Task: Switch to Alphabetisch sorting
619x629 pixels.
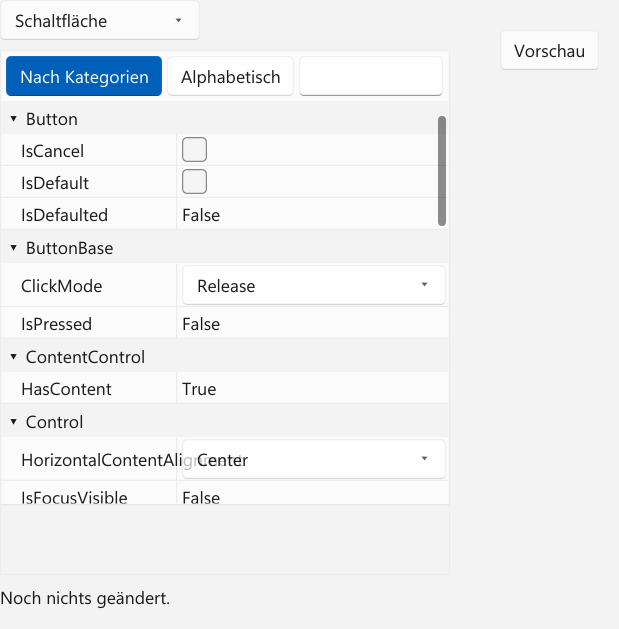Action: point(230,76)
